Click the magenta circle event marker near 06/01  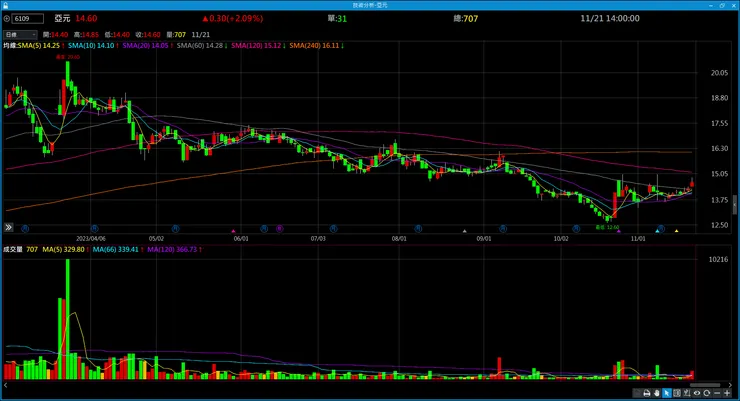point(279,228)
